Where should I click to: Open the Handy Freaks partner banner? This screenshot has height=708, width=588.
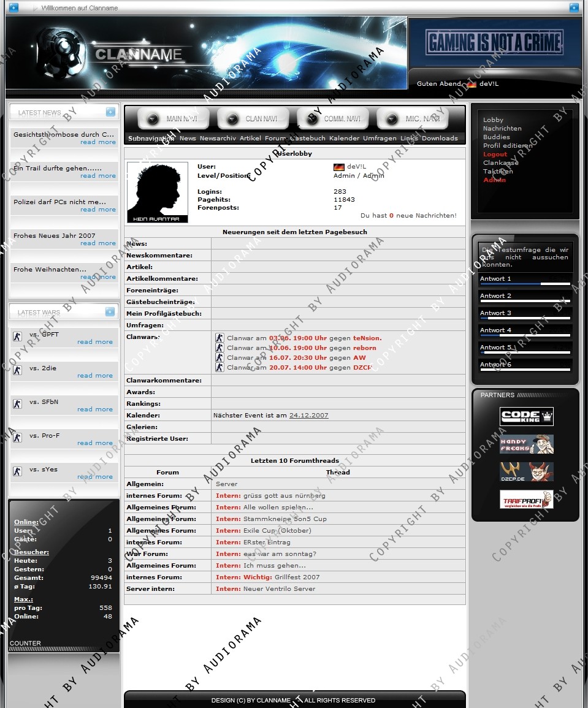526,444
